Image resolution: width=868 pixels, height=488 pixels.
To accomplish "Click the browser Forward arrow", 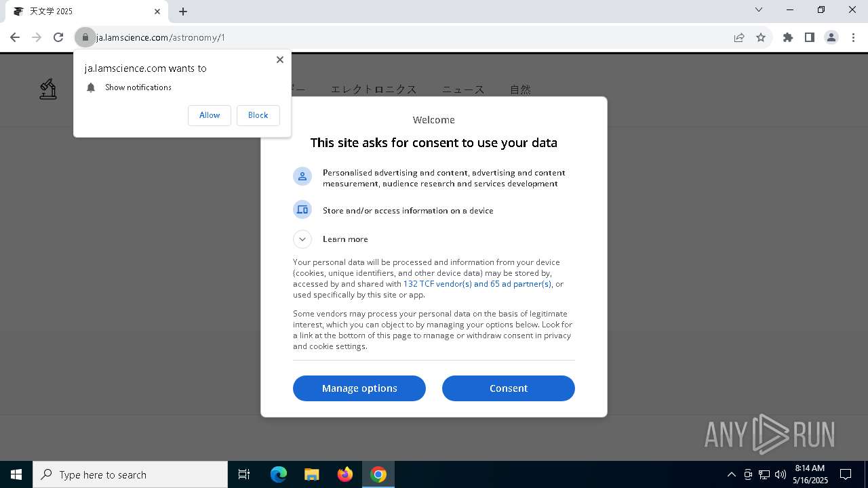I will [x=37, y=37].
